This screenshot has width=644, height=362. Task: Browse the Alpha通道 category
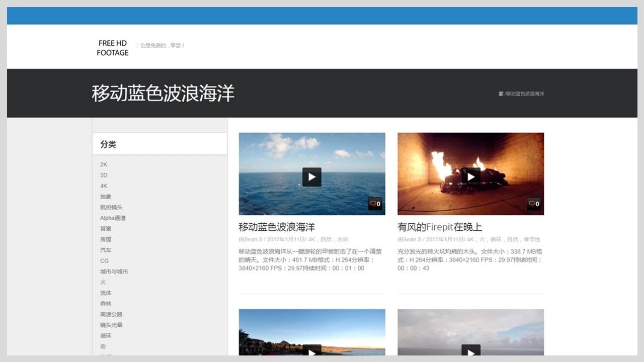point(113,218)
